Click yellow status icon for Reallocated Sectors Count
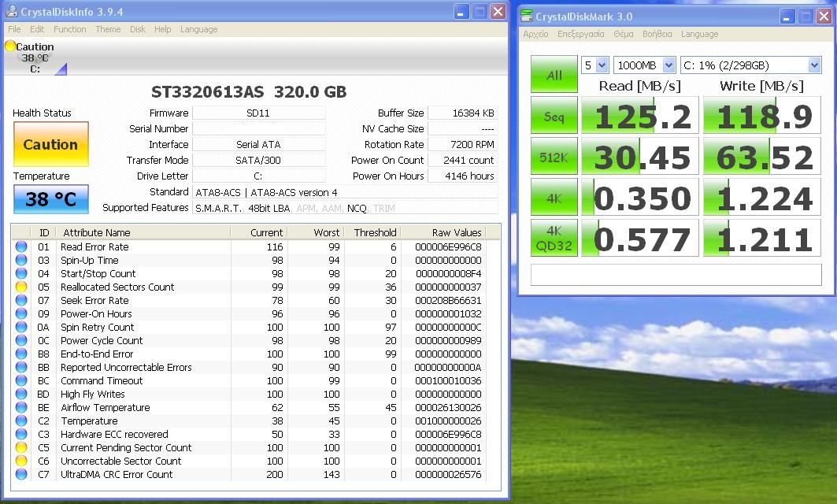The width and height of the screenshot is (837, 504). point(21,287)
